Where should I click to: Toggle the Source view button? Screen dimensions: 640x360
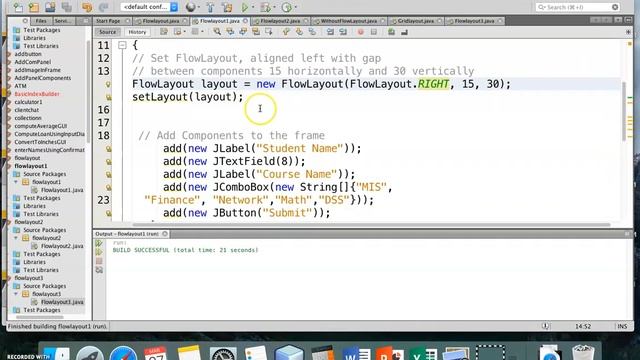(x=107, y=32)
